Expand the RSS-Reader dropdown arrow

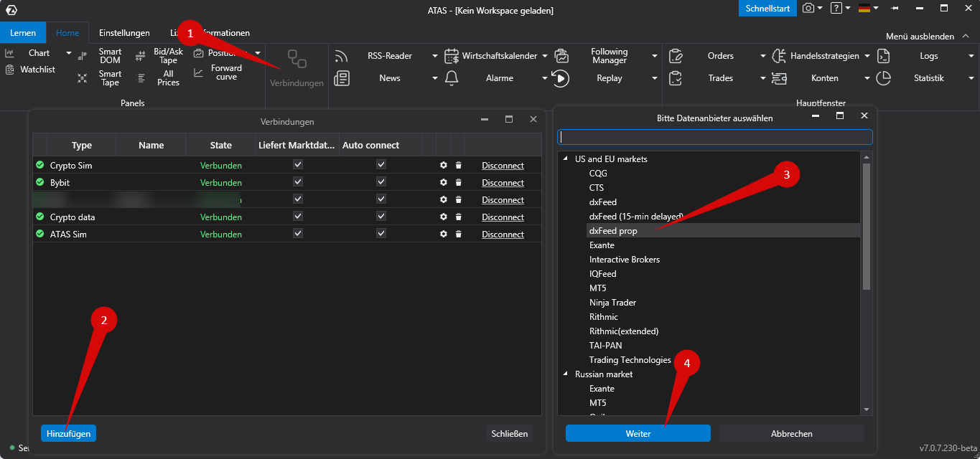click(435, 56)
